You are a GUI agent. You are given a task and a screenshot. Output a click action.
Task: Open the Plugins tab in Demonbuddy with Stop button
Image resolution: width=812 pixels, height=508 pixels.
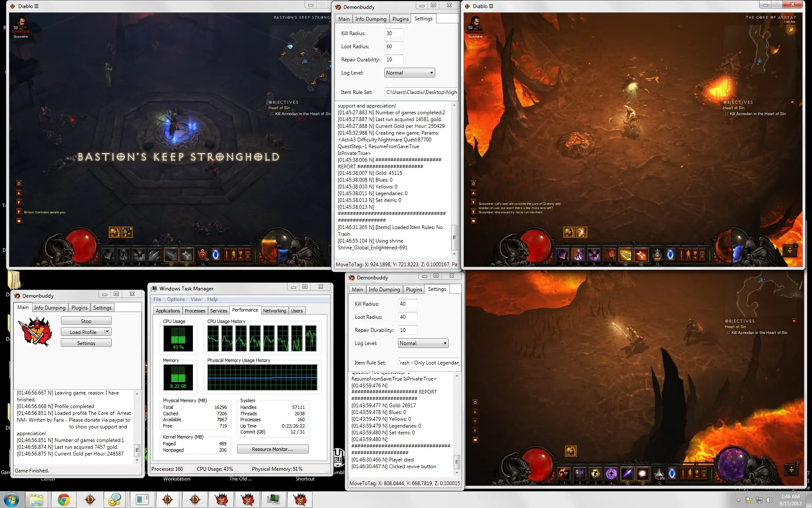coord(80,308)
